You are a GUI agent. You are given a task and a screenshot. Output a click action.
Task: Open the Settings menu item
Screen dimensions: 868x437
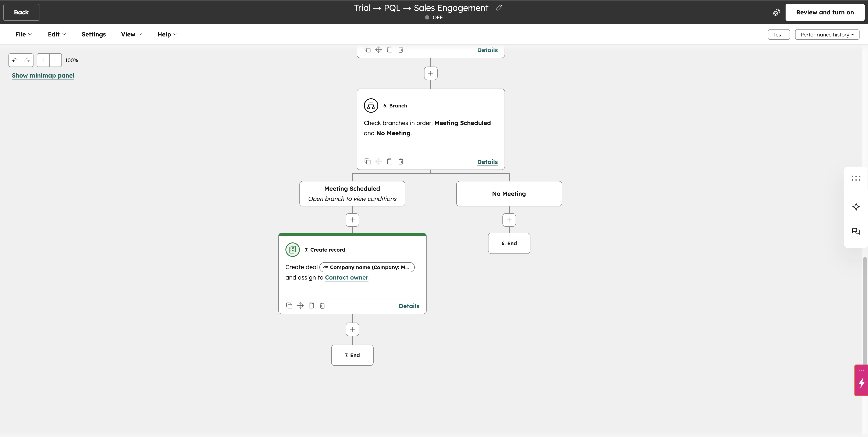pyautogui.click(x=93, y=34)
